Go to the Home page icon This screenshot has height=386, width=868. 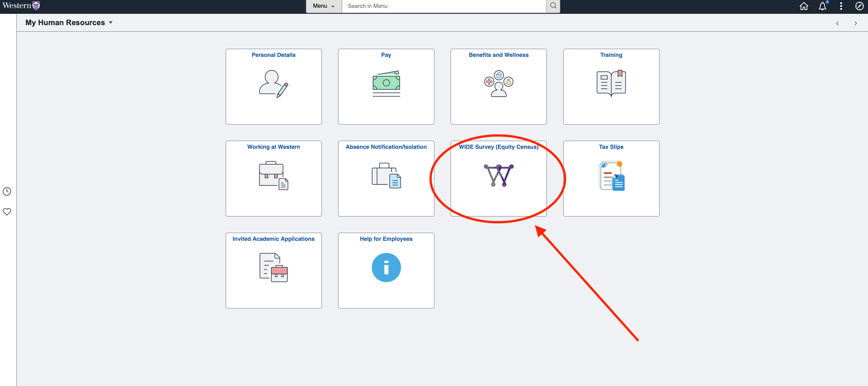pos(804,6)
